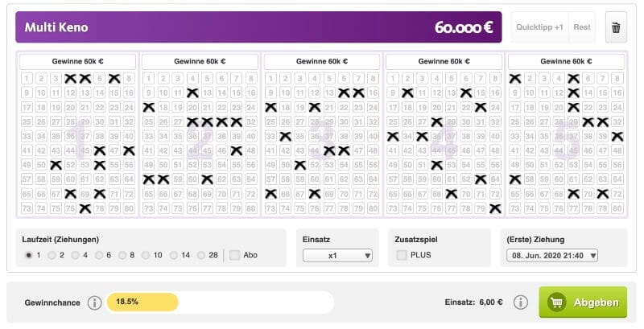This screenshot has height=329, width=644.
Task: Unmark crossed number 80 in fourth grid
Action: tap(495, 208)
